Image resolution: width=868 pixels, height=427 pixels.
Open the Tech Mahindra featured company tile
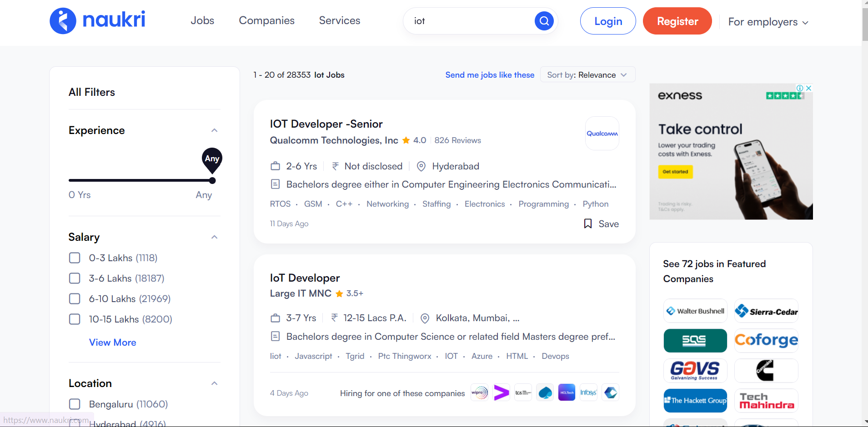click(x=766, y=400)
